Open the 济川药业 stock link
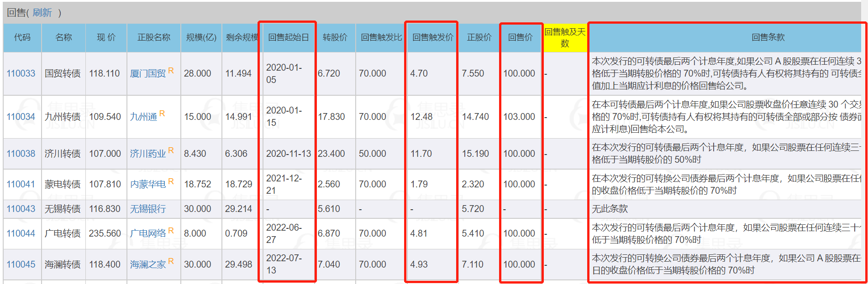Image resolution: width=868 pixels, height=284 pixels. (x=148, y=154)
